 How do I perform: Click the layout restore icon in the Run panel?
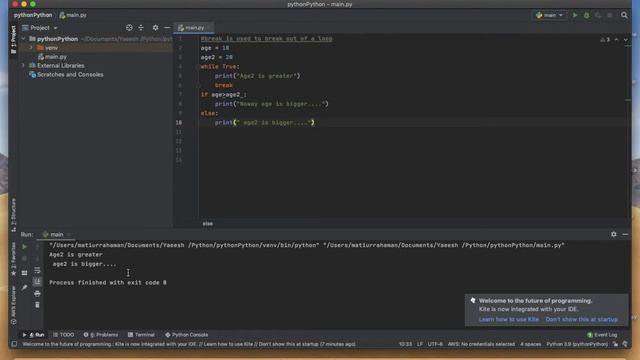(x=24, y=273)
